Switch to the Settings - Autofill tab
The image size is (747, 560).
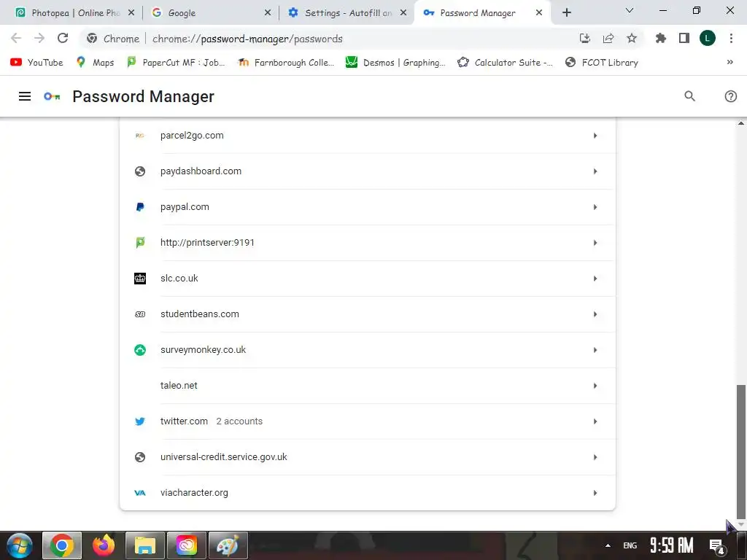point(347,13)
